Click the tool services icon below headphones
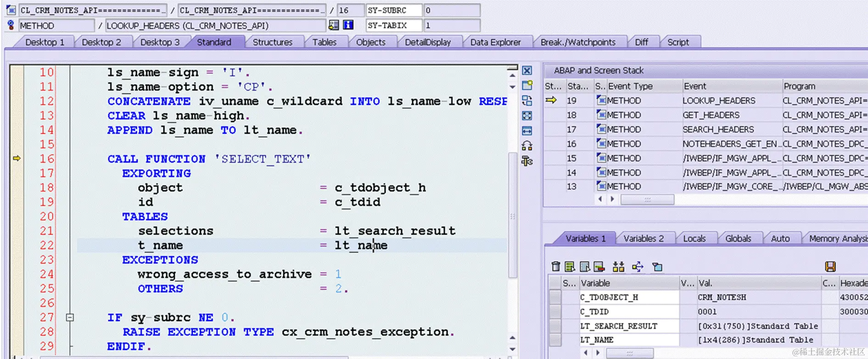The height and width of the screenshot is (359, 868). click(527, 161)
